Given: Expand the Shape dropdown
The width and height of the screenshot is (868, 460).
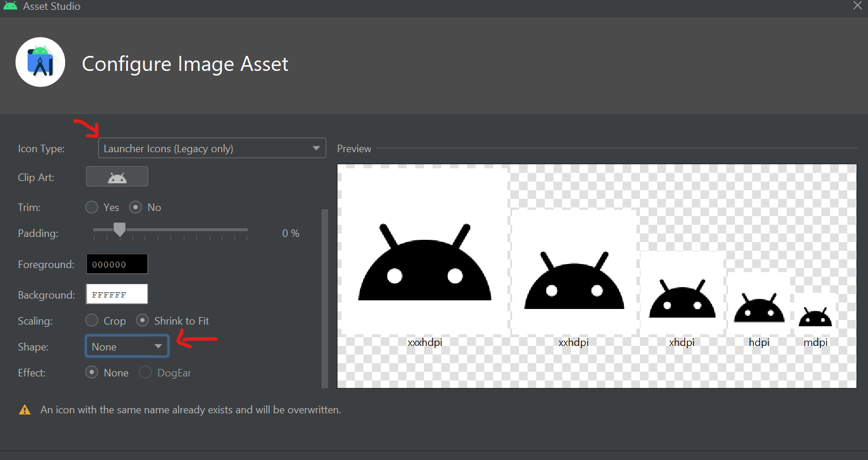Looking at the screenshot, I should tap(127, 346).
